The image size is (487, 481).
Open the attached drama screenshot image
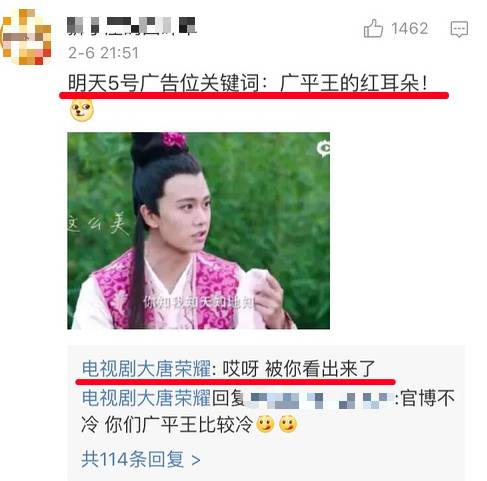click(198, 231)
